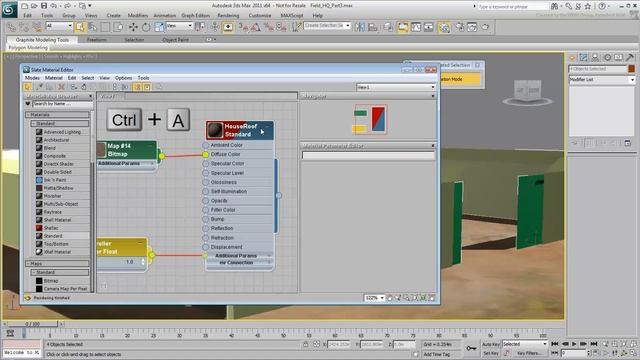The image size is (640, 360).
Task: Click the HouseRoof material preview sphere thumbnail
Action: pyautogui.click(x=215, y=130)
